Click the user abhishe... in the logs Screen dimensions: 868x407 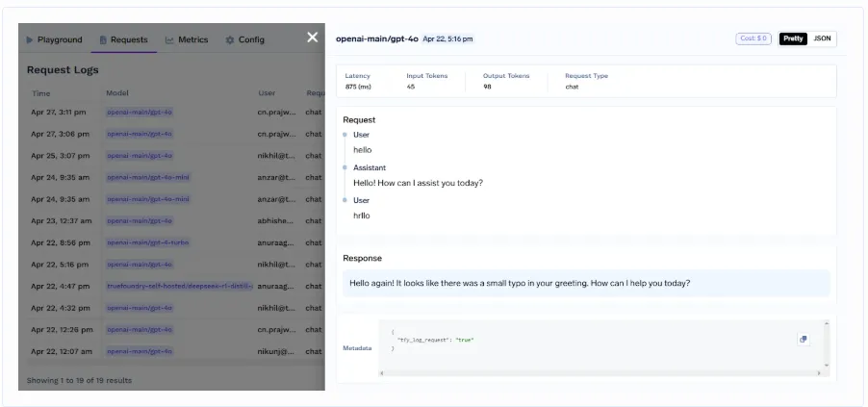pyautogui.click(x=275, y=221)
